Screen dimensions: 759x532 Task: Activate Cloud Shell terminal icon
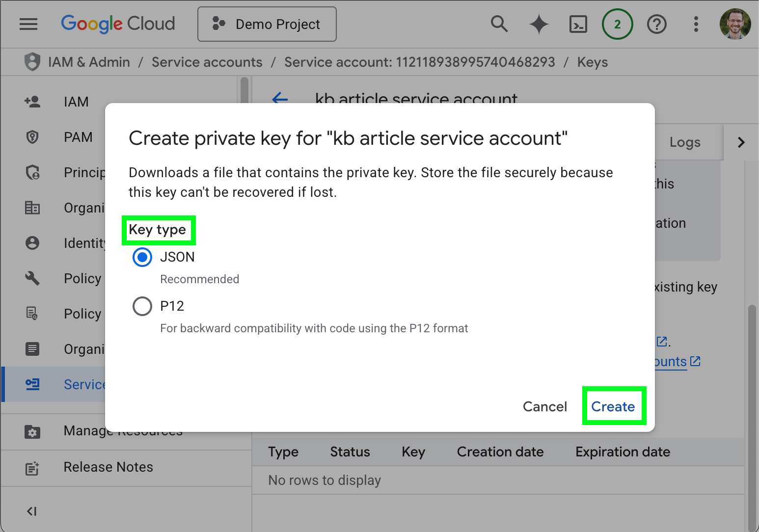(x=578, y=24)
